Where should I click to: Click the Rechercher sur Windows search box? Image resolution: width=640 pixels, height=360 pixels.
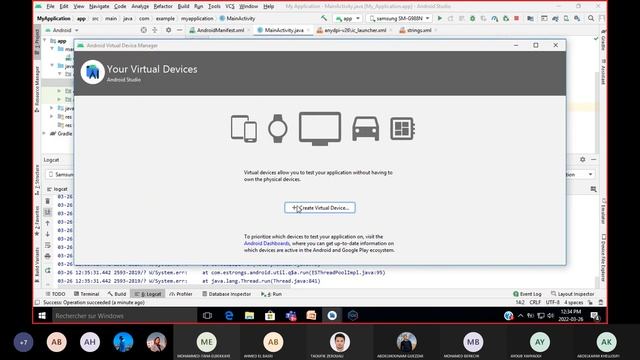click(x=124, y=316)
